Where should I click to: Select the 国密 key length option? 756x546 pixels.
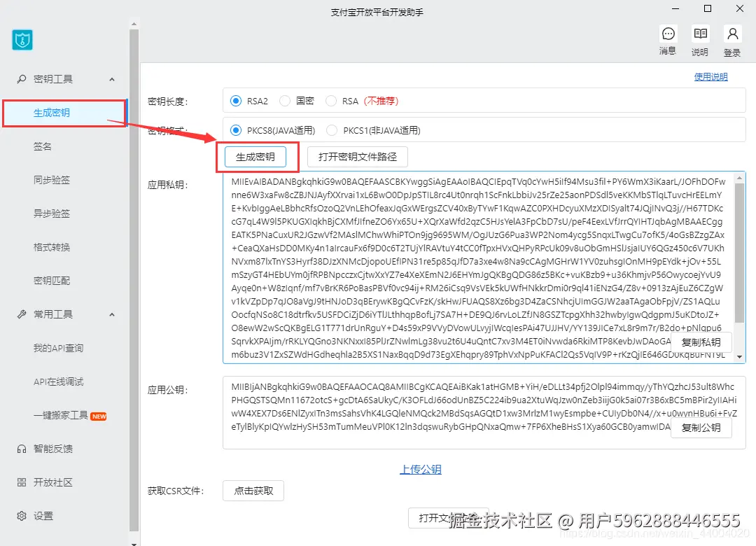coord(285,101)
